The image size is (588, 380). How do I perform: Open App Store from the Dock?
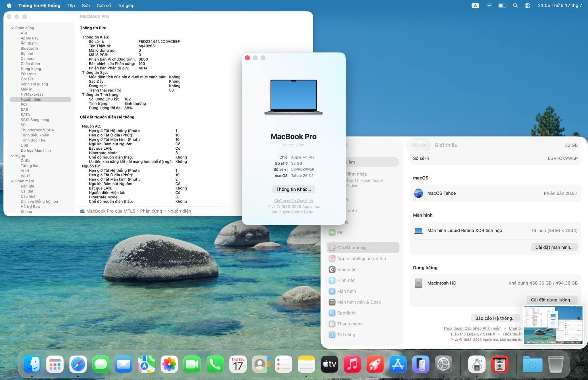tap(398, 364)
